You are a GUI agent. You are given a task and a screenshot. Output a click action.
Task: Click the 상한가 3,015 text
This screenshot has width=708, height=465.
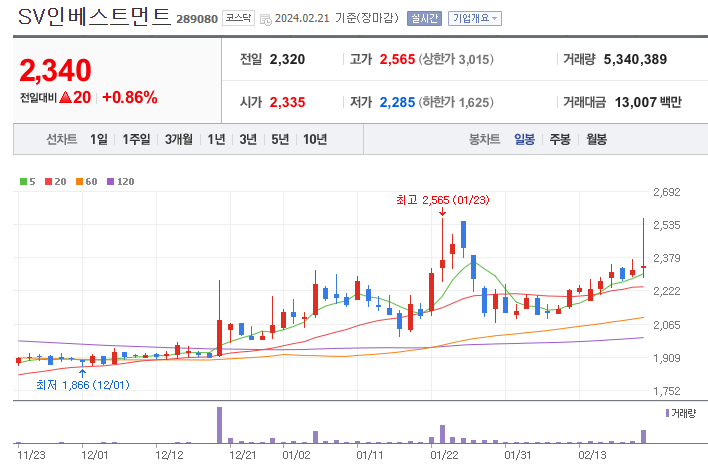[x=456, y=59]
